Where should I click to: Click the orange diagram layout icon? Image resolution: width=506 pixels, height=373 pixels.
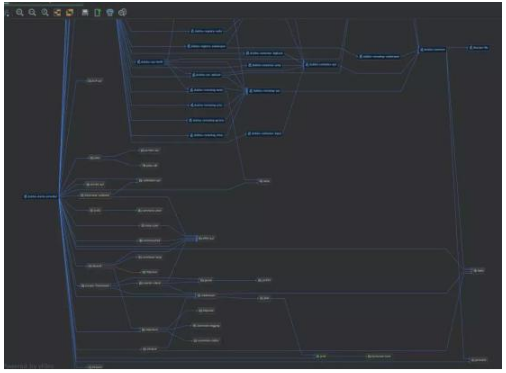pos(57,13)
